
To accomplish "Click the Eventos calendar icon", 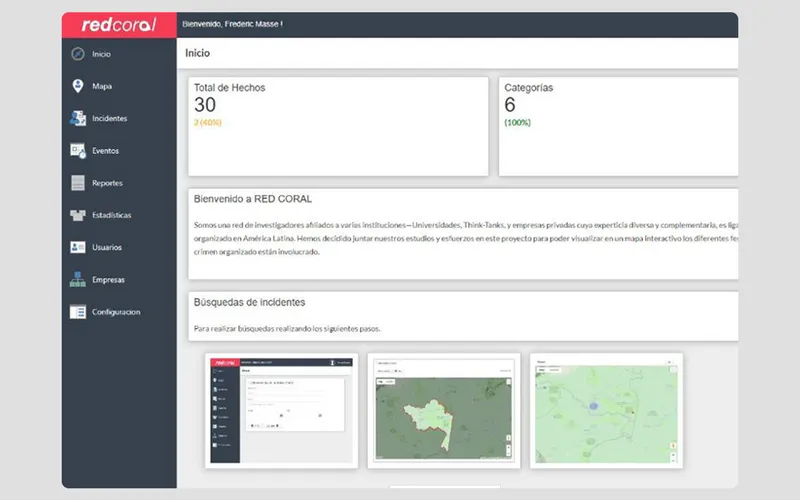I will 78,151.
